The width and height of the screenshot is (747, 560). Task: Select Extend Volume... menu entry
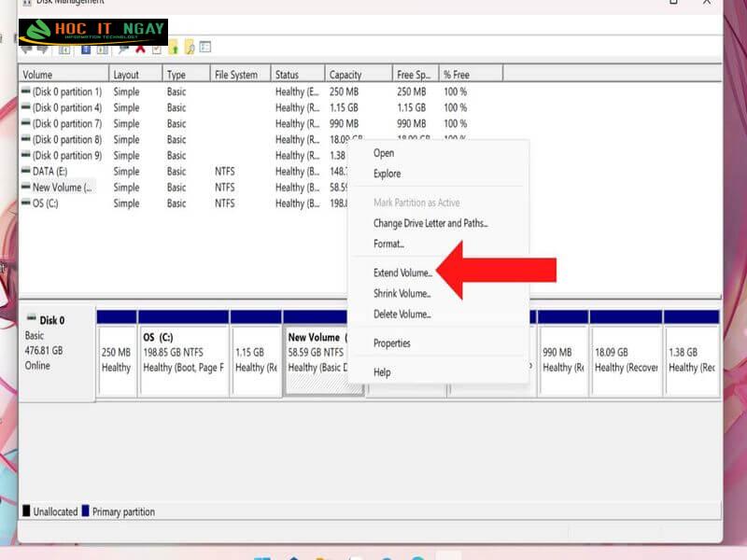(402, 273)
